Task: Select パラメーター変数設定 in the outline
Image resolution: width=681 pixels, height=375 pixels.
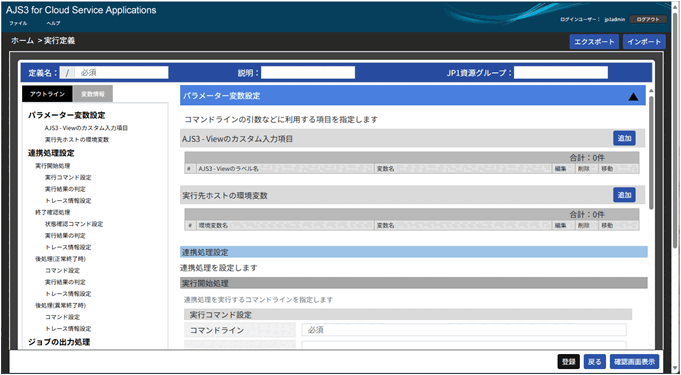Action: (66, 115)
